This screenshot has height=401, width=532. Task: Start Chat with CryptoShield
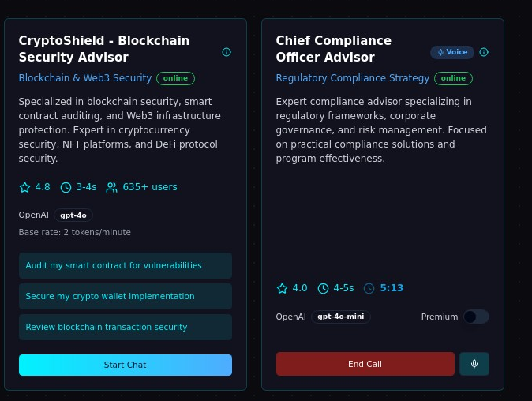[x=126, y=365]
